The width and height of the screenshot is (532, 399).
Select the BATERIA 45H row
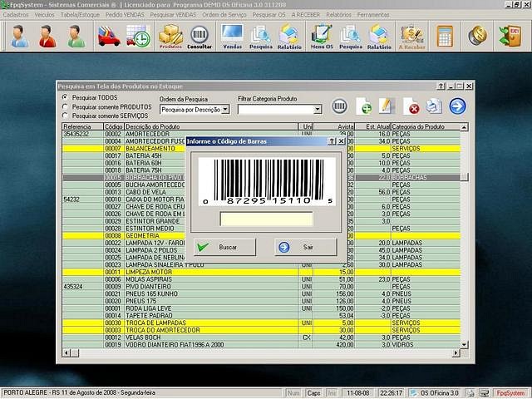261,155
